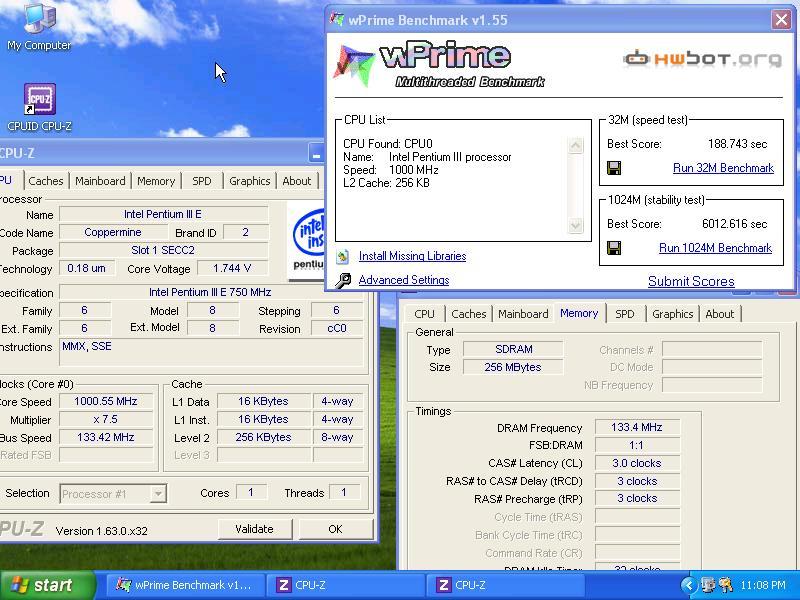Screen dimensions: 800x600
Task: Open Mainboard tab in left CPU-Z window
Action: [100, 181]
